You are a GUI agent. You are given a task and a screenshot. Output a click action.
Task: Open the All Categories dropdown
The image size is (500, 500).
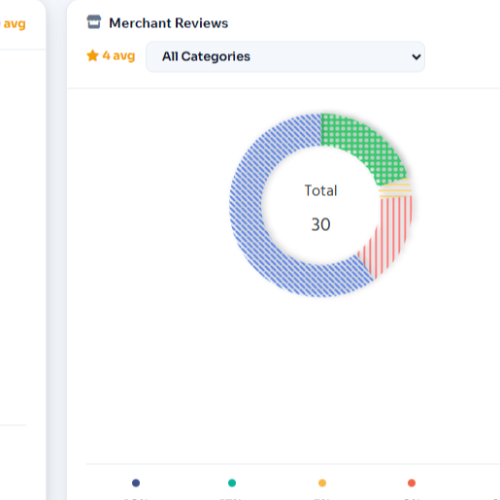click(285, 57)
